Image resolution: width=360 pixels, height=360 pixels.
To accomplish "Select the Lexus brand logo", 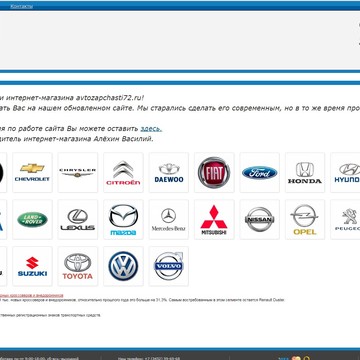I will (78, 219).
